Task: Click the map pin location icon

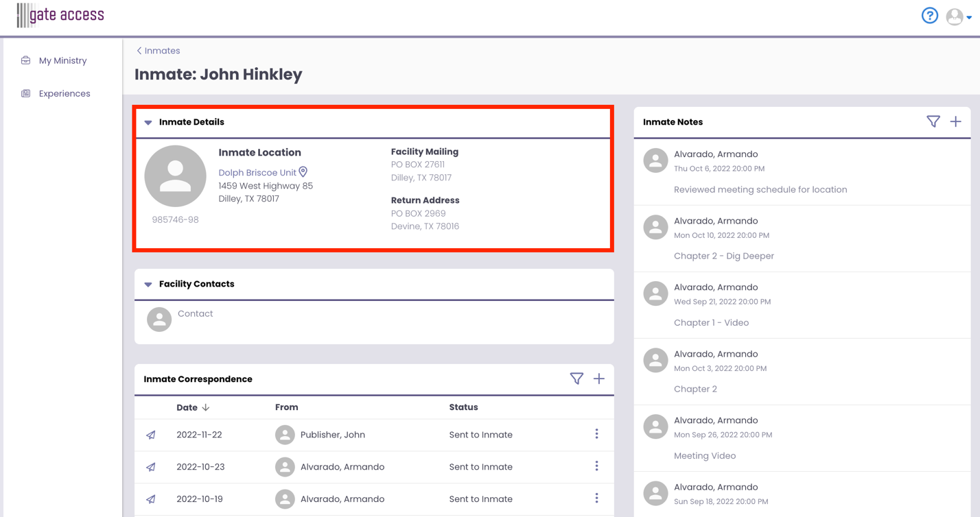Action: 303,172
